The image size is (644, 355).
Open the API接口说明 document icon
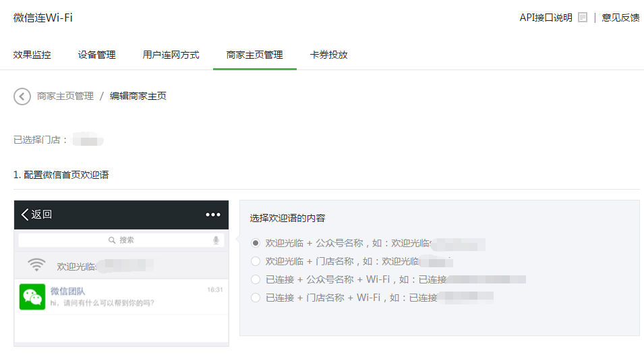pos(583,18)
